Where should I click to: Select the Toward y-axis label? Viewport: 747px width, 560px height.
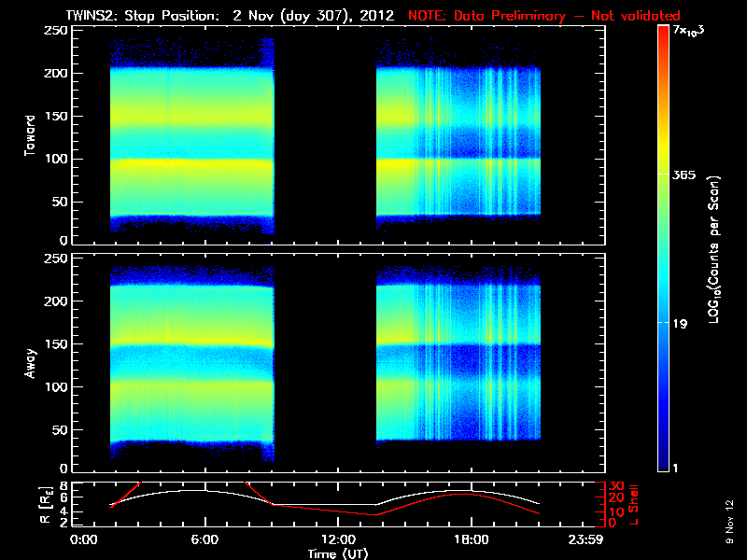(30, 133)
